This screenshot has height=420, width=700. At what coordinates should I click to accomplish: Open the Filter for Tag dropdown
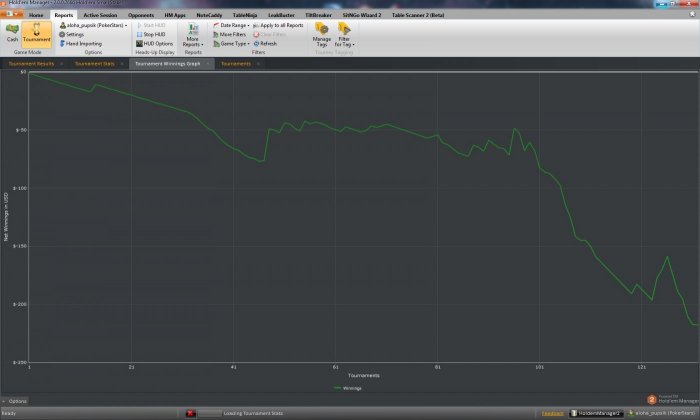tap(343, 36)
